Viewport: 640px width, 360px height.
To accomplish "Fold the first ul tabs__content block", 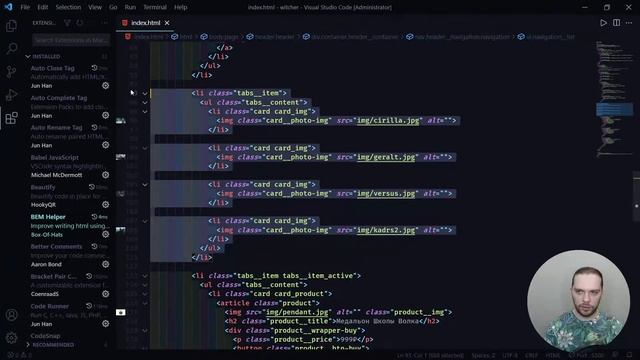I will (145, 102).
